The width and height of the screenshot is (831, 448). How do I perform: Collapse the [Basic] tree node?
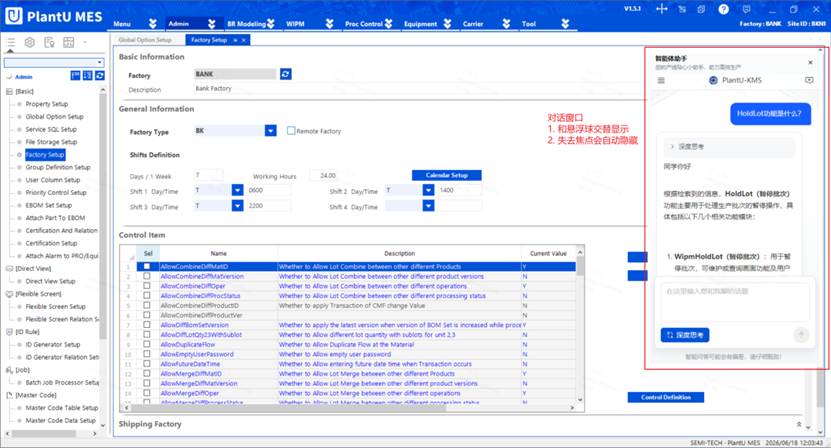coord(9,91)
